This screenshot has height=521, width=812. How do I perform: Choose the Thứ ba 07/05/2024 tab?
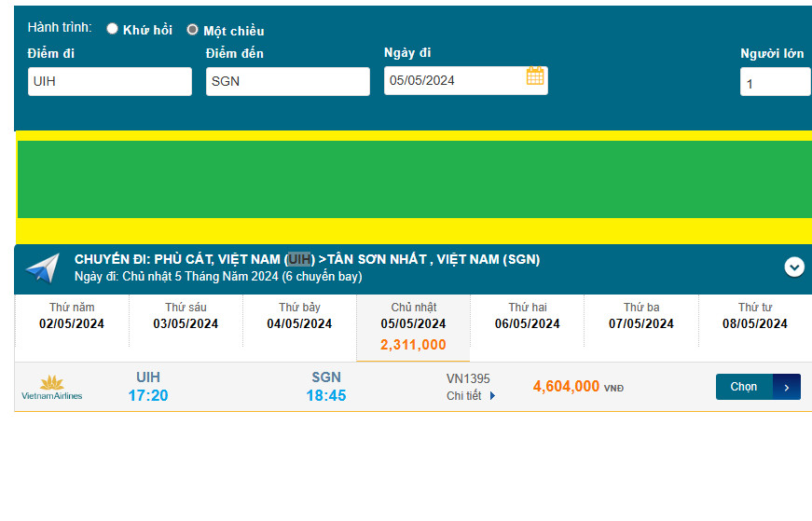click(640, 316)
